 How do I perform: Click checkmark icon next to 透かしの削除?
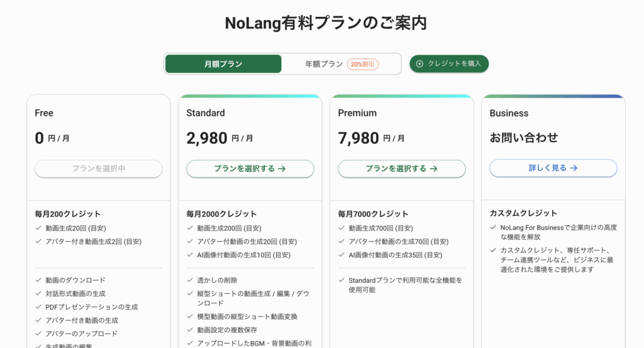pos(190,280)
